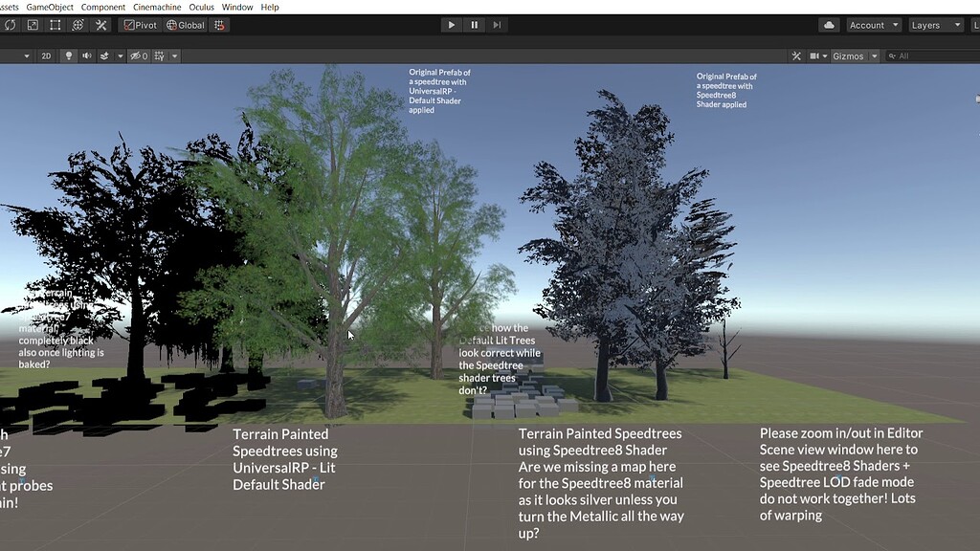Toggle Pivot mode in the toolbar
The height and width of the screenshot is (551, 980).
pyautogui.click(x=141, y=25)
